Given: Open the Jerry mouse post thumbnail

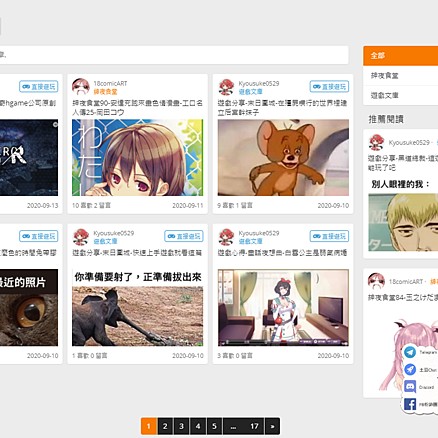Looking at the screenshot, I should click(x=283, y=158).
